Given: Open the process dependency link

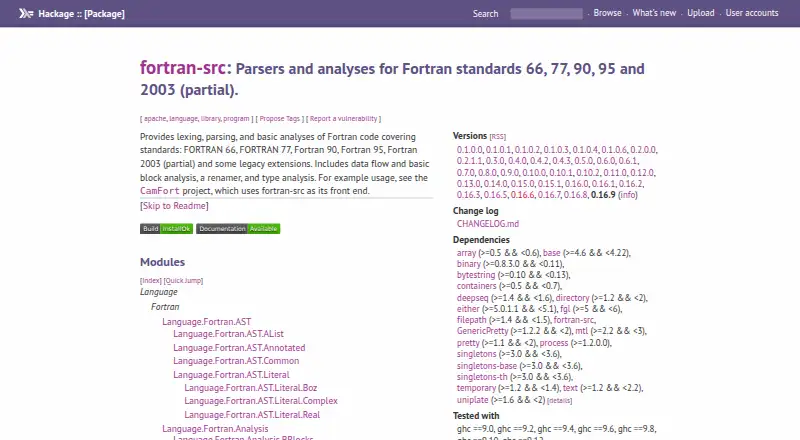Looking at the screenshot, I should [554, 343].
